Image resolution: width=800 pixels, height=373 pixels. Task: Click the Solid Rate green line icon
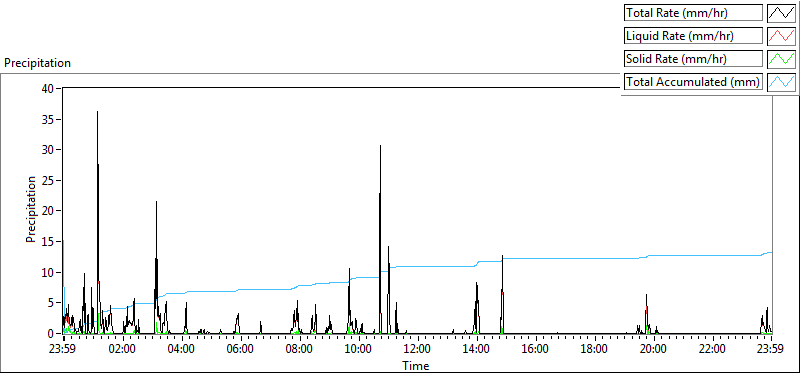[x=781, y=59]
